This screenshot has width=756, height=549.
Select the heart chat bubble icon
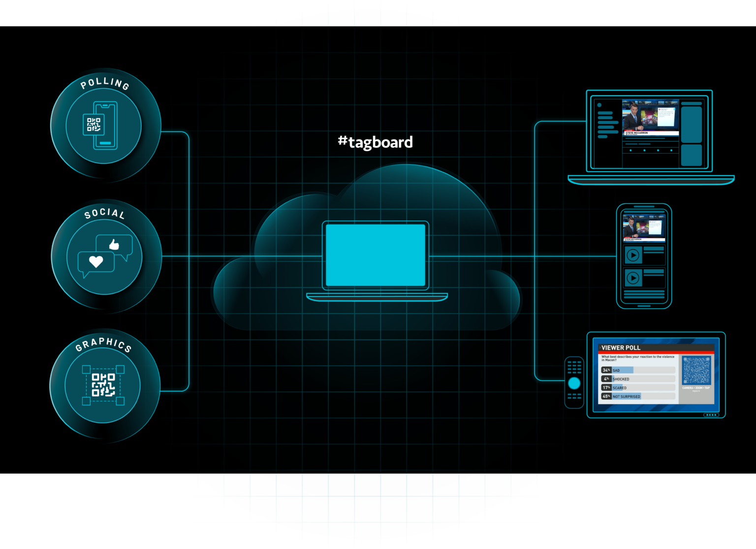point(95,261)
